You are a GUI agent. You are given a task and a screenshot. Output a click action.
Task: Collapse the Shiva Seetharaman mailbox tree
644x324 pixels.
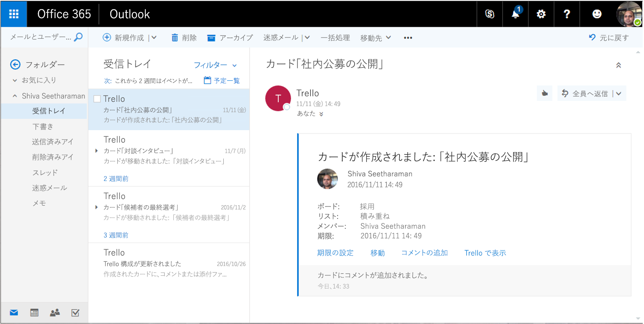15,96
